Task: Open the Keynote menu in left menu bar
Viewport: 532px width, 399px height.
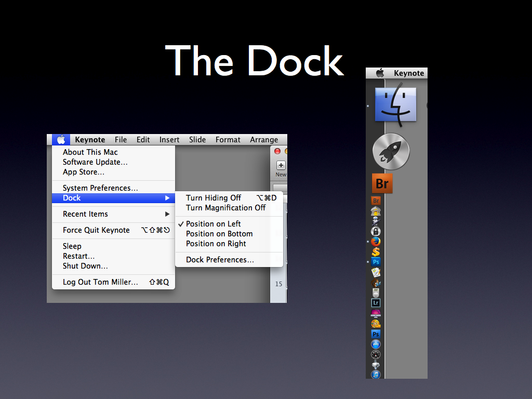Action: click(90, 139)
